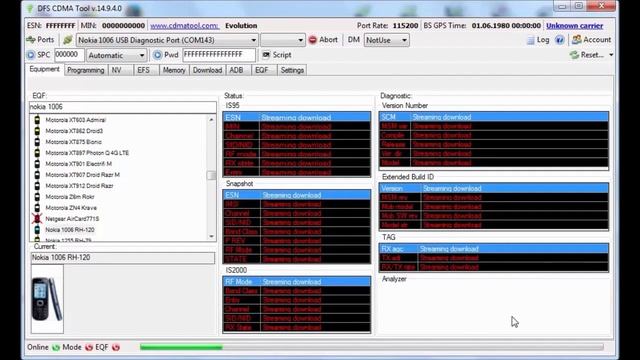Screen dimensions: 640x360
Task: Click the Reset button
Action: pos(587,55)
